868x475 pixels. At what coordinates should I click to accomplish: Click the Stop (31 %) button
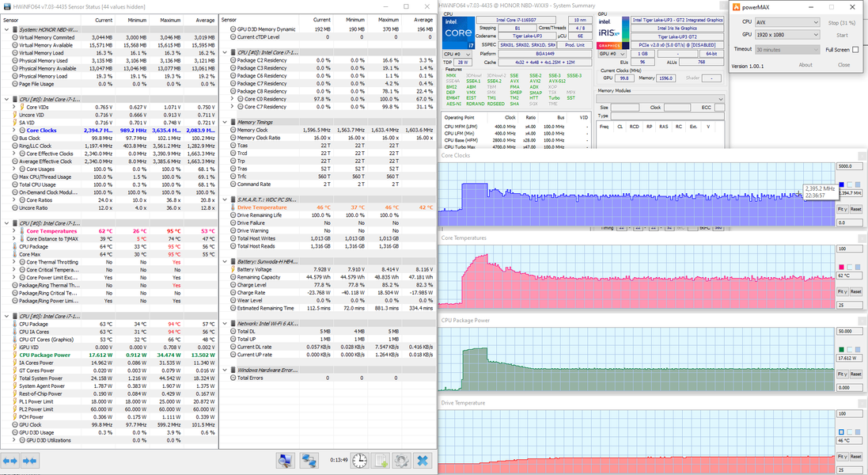click(842, 22)
